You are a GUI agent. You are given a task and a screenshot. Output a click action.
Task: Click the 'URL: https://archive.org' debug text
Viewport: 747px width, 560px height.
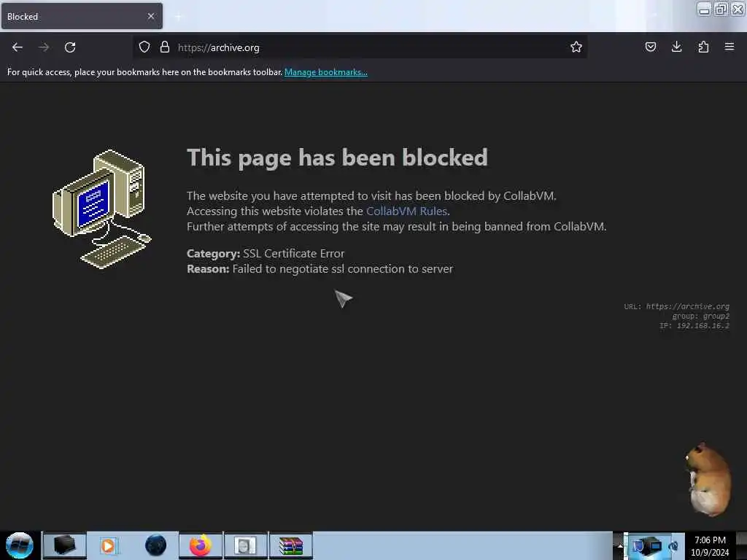tap(676, 307)
